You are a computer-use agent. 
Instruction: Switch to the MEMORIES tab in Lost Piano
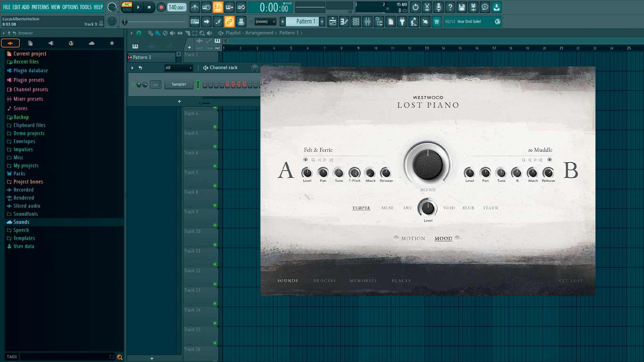(363, 280)
